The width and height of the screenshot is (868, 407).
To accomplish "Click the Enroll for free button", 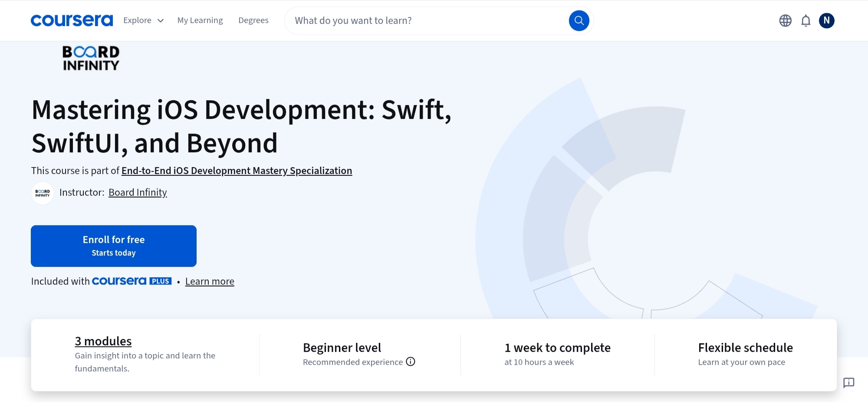I will tap(114, 246).
